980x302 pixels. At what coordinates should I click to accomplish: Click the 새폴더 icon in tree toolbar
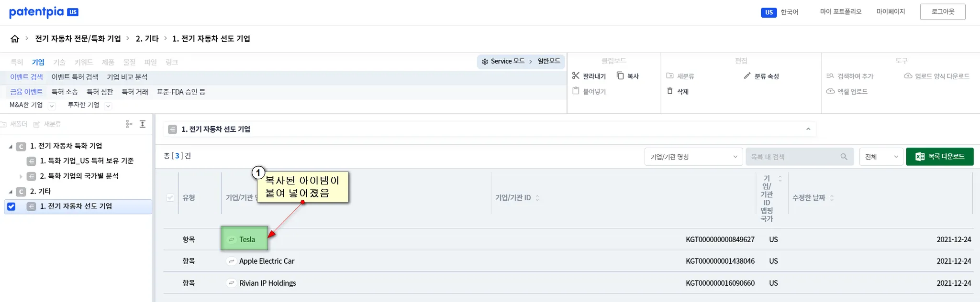coord(3,124)
